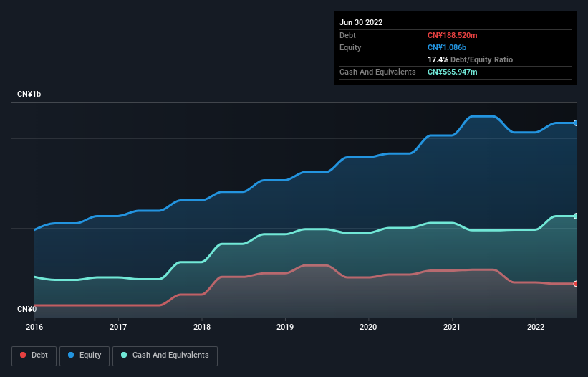The image size is (588, 377).
Task: Click the 17.4% Debt/Equity Ratio text
Action: (471, 59)
